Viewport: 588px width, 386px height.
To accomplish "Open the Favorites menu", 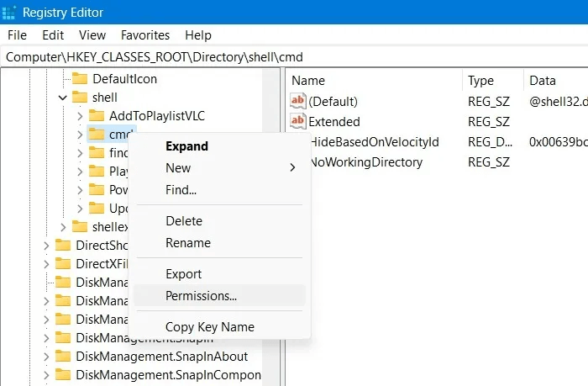I will [145, 35].
